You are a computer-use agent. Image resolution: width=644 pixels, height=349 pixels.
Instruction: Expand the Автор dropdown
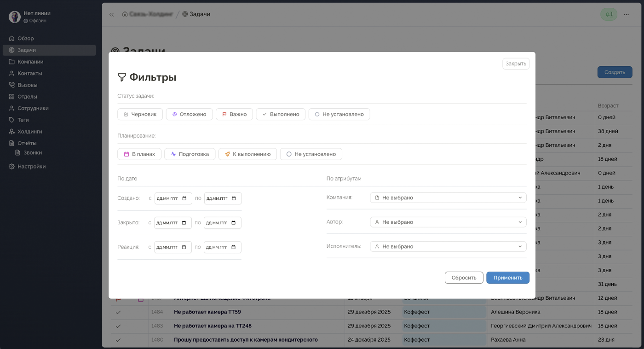[448, 222]
